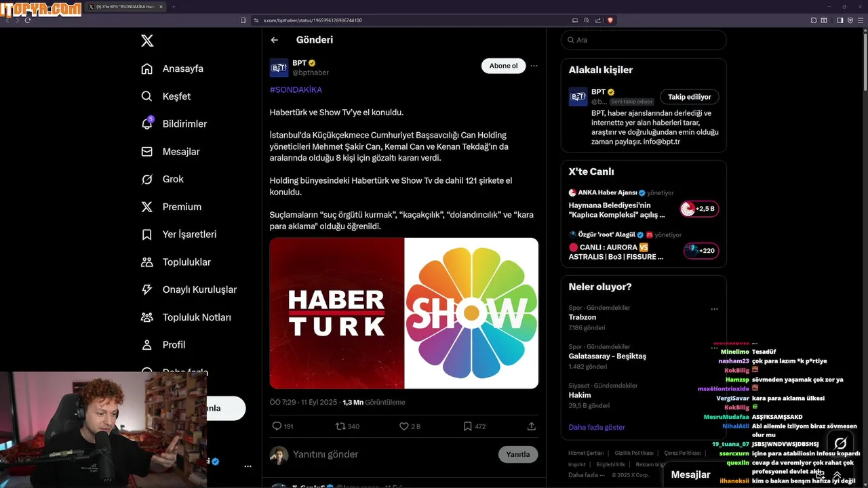Viewport: 868px width, 488px height.
Task: Open Habertürk and Show TV image
Action: pos(404,313)
